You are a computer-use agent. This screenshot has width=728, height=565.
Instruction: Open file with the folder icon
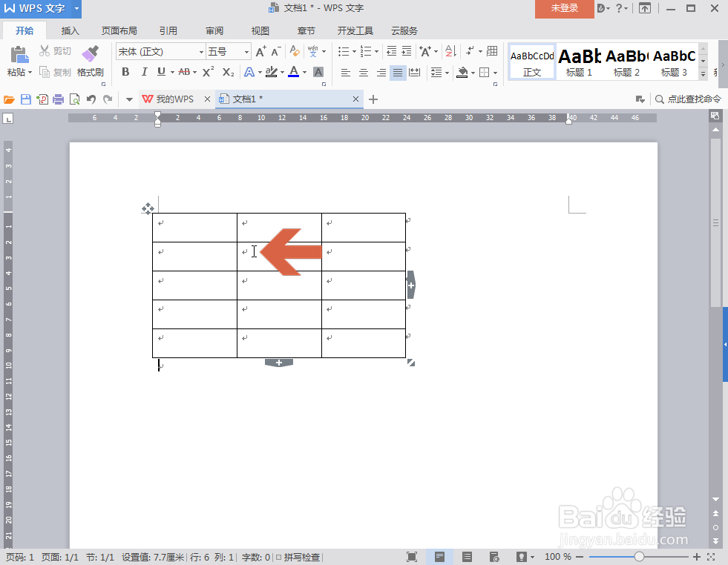click(10, 99)
